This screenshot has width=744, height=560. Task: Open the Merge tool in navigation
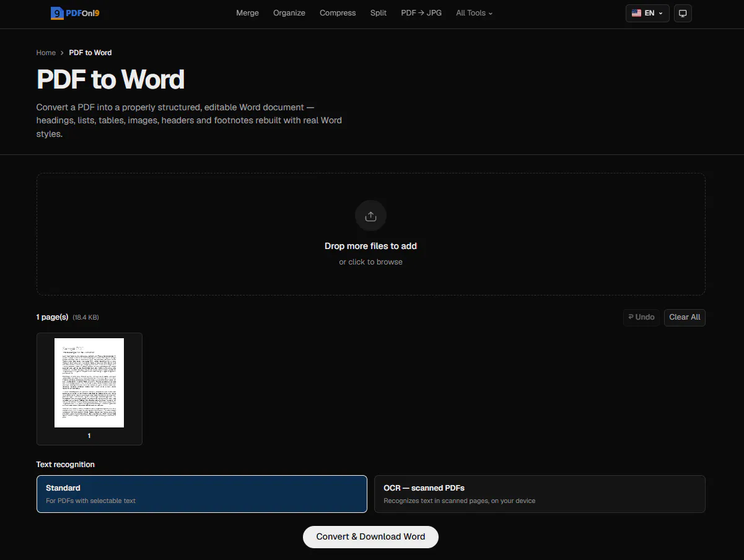click(x=247, y=13)
